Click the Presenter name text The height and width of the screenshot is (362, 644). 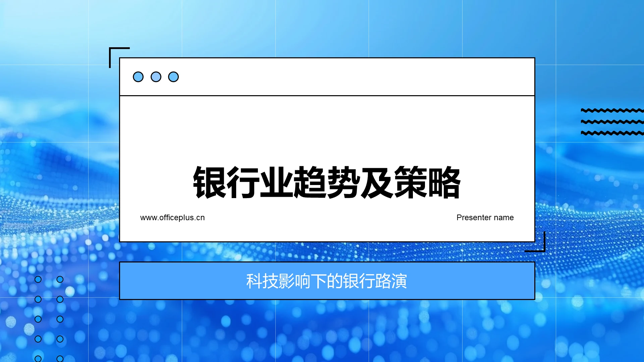pyautogui.click(x=485, y=218)
